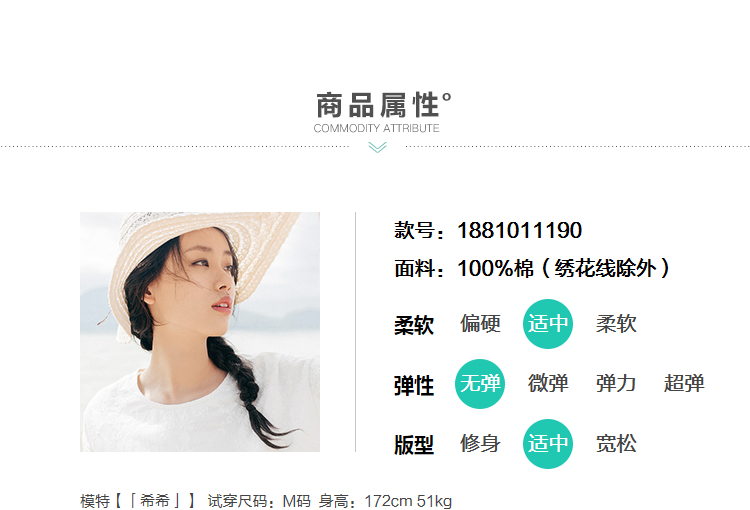Click the 柔软 row label
Image resolution: width=750 pixels, height=510 pixels.
tap(414, 325)
